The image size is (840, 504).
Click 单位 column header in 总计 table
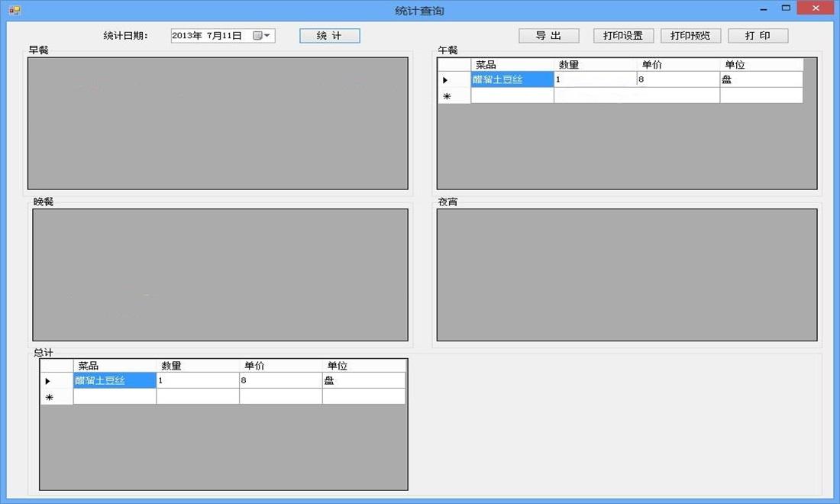[363, 366]
